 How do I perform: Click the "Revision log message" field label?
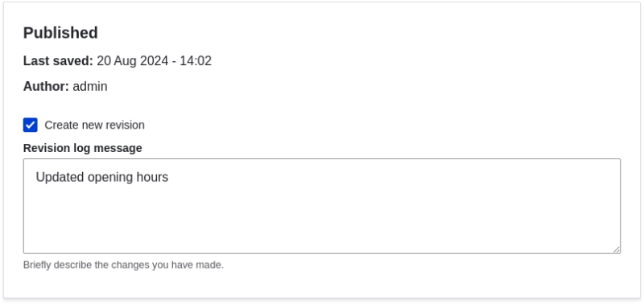(83, 148)
